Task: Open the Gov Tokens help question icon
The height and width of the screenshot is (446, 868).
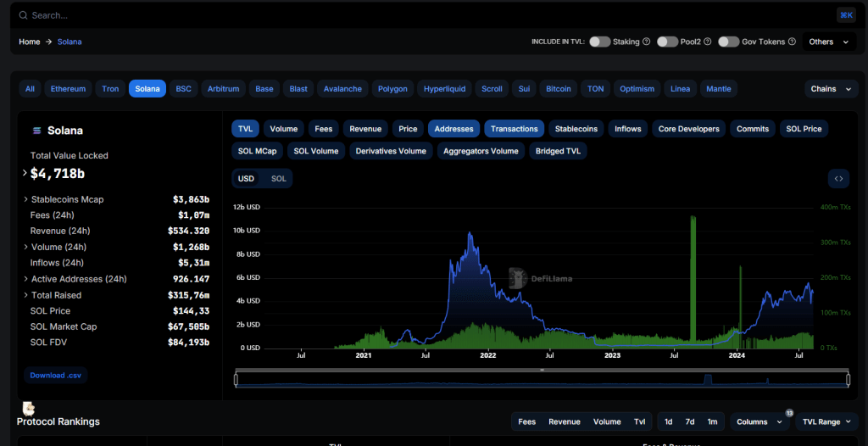Action: click(x=792, y=42)
